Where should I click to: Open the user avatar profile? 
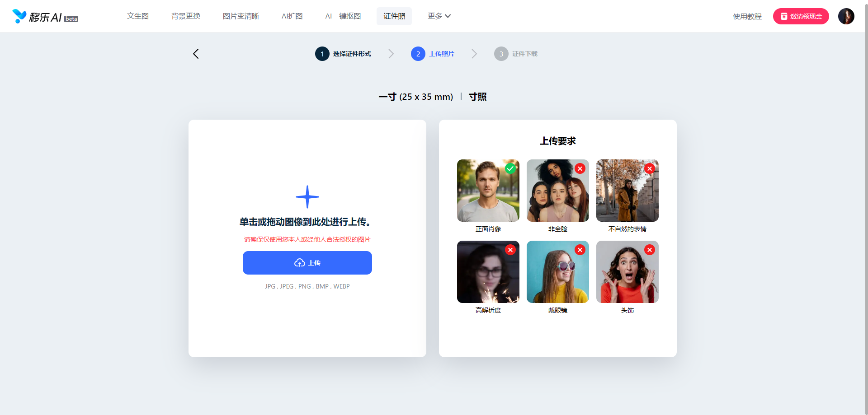click(x=846, y=16)
